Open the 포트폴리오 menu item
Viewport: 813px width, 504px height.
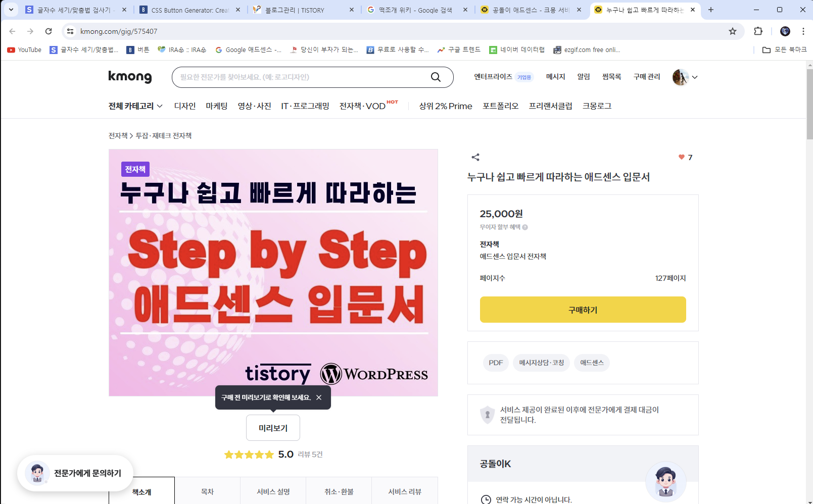[500, 106]
